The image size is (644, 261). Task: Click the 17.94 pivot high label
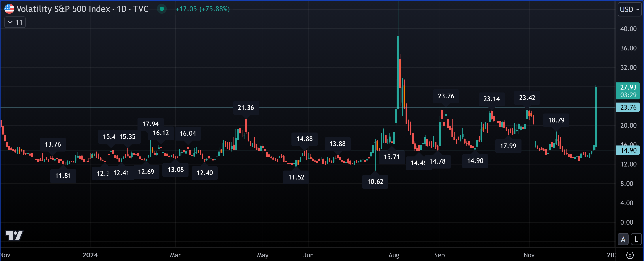point(150,124)
